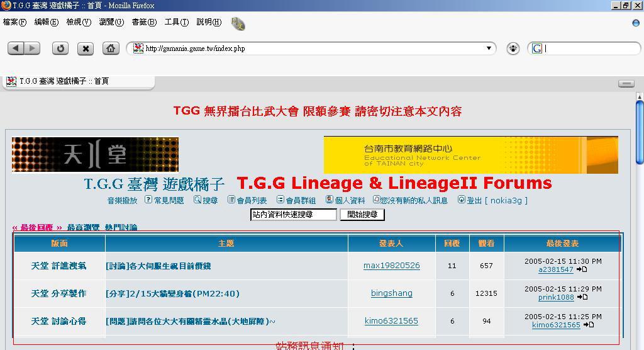The image size is (644, 350).
Task: Click the 天堂 banner image
Action: [96, 155]
